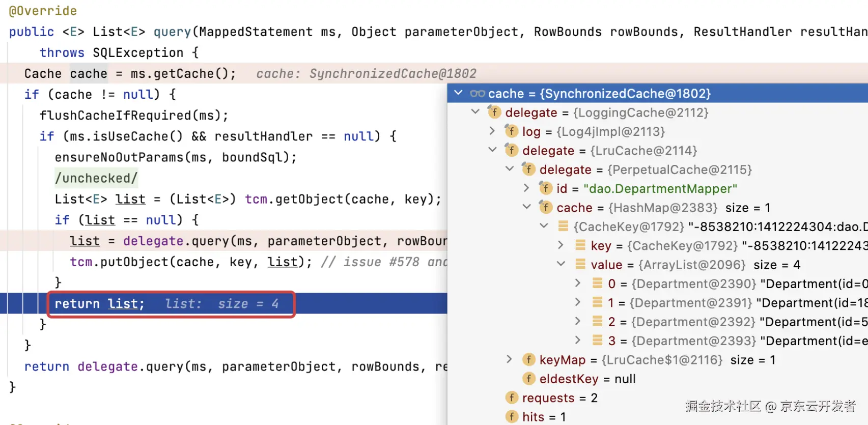The image size is (868, 425).
Task: Click the list icon beside key CacheKey@1792
Action: (580, 245)
